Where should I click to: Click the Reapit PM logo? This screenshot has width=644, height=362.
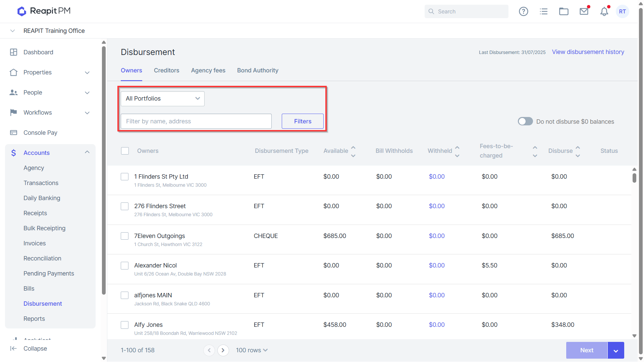coord(44,11)
